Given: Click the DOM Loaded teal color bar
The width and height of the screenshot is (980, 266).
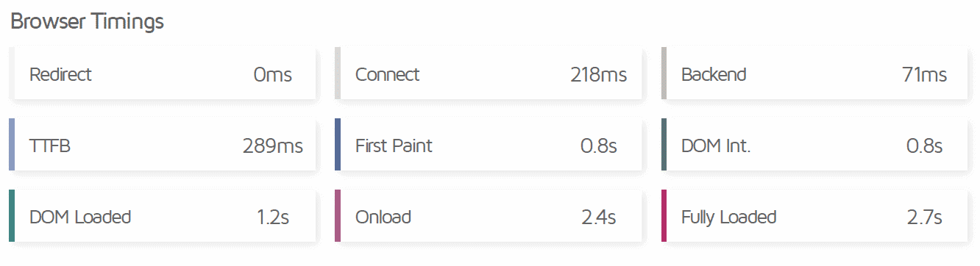Looking at the screenshot, I should [12, 216].
